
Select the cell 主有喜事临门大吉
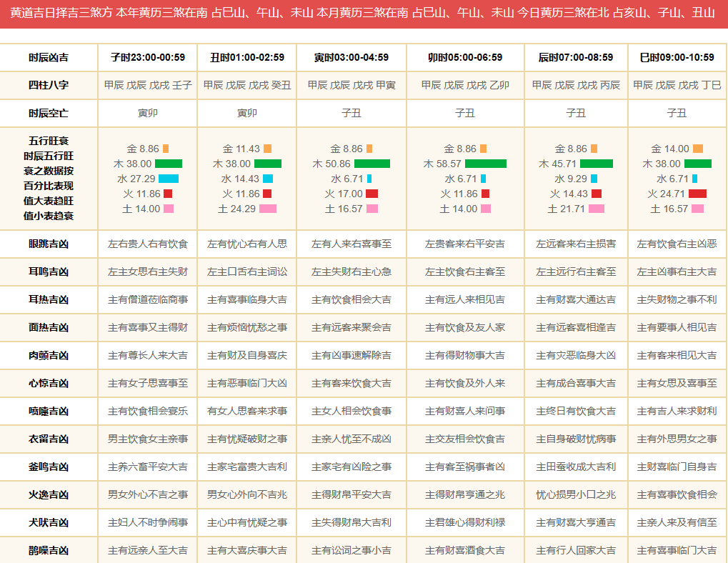[677, 550]
